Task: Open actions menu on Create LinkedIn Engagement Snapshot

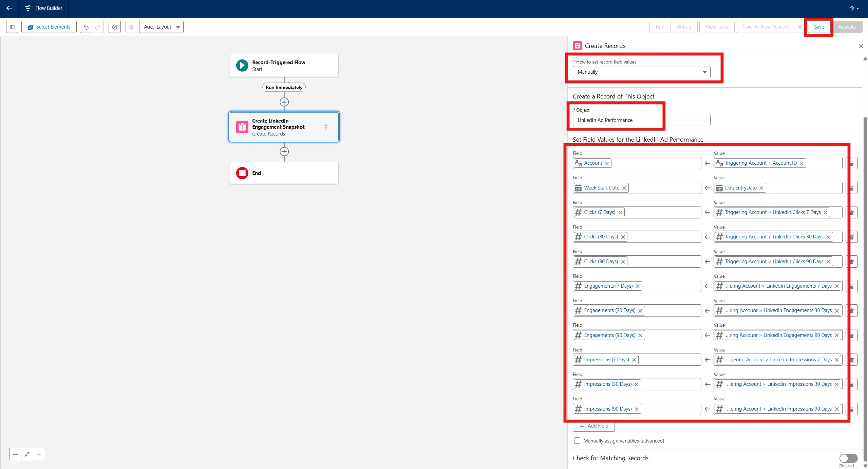Action: coord(326,127)
